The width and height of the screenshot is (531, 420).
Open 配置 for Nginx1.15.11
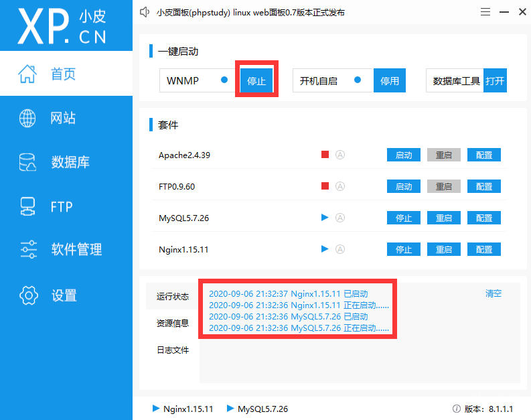(x=484, y=249)
